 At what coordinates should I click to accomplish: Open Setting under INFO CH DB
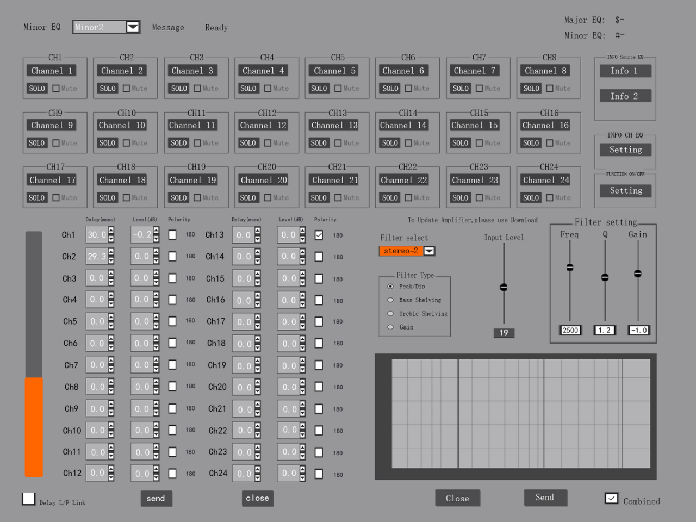[625, 150]
